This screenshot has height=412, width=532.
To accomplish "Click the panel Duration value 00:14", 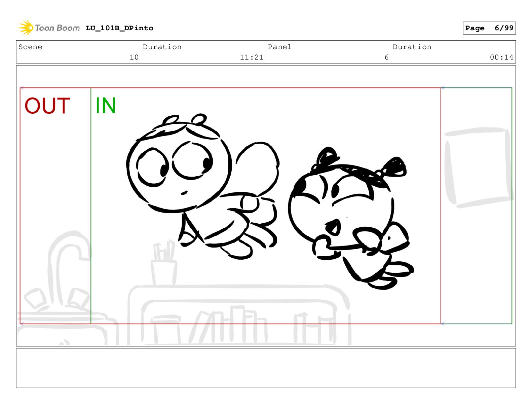I will [501, 58].
